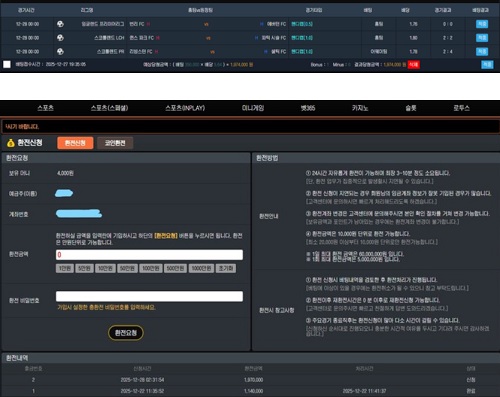Submit with the round 환전요청 button
Viewport: 500px width, 397px height.
click(126, 333)
